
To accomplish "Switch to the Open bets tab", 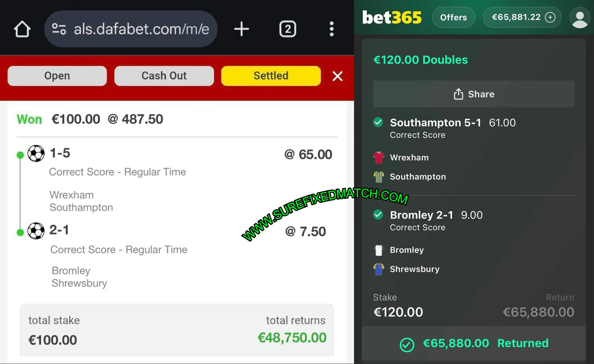I will click(57, 76).
